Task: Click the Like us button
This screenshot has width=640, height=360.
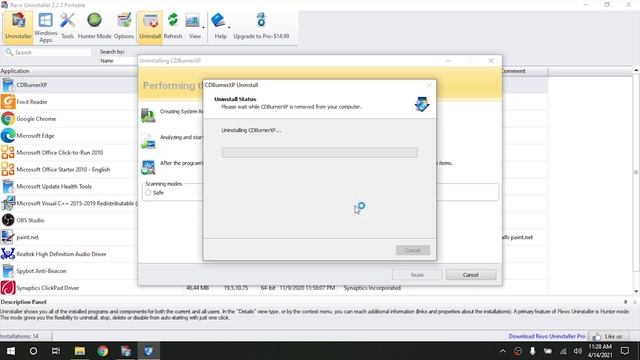Action: pos(608,336)
